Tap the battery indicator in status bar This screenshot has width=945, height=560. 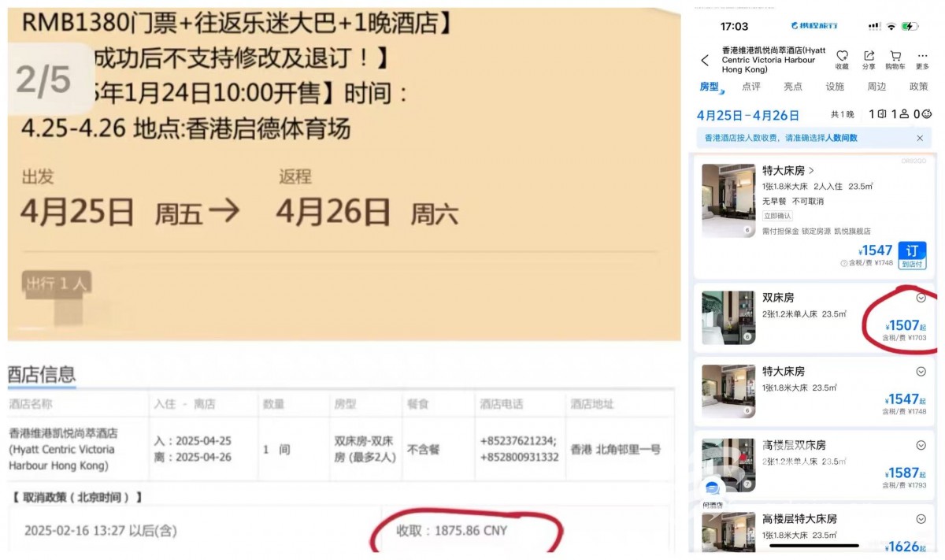point(910,26)
